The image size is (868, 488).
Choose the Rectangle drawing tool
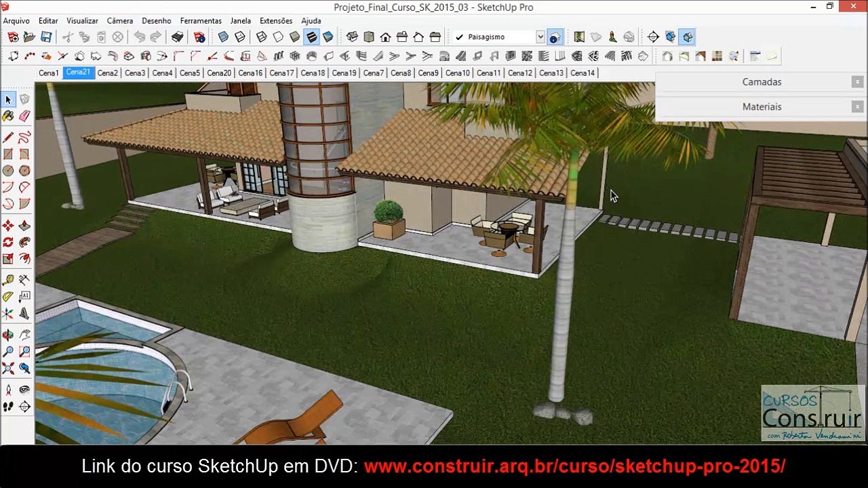(x=8, y=155)
